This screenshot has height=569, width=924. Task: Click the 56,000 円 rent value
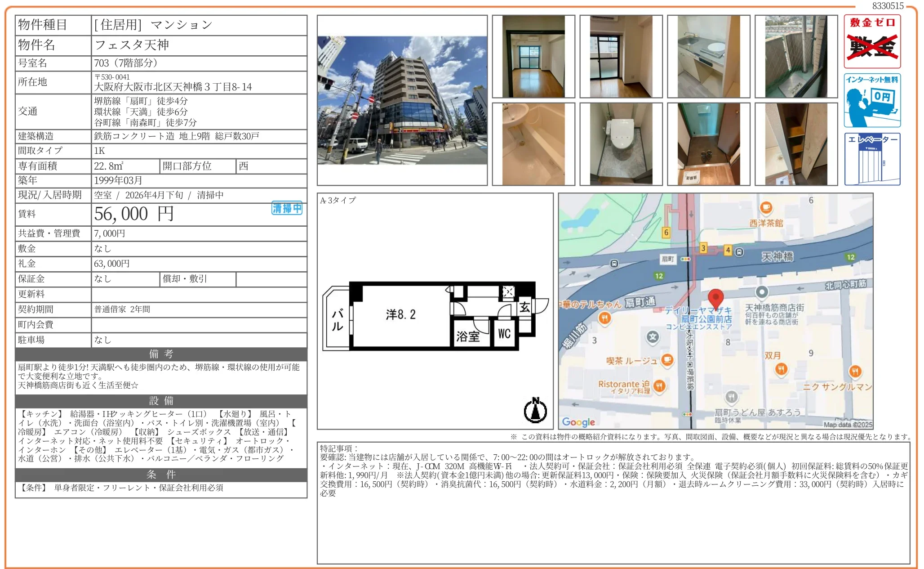[134, 214]
